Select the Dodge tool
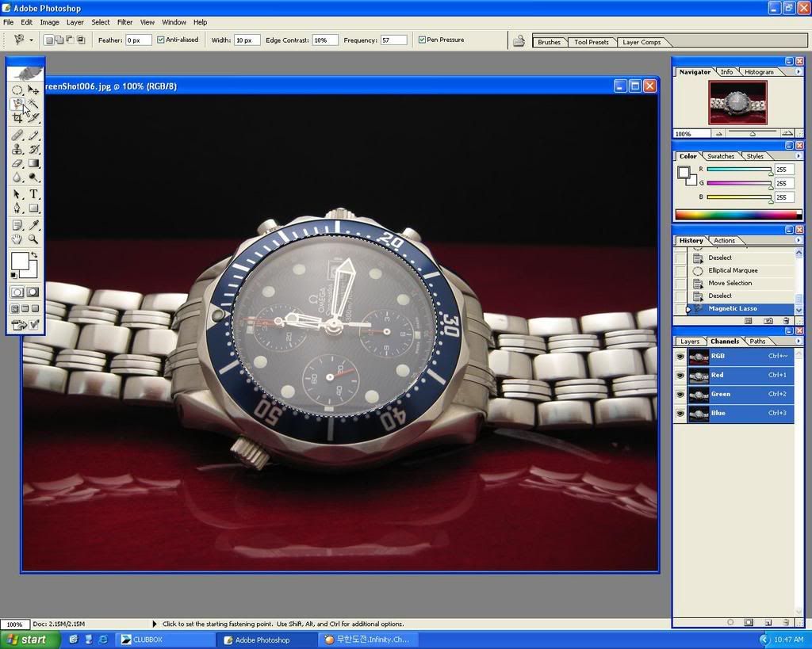The width and height of the screenshot is (812, 649). click(x=33, y=178)
